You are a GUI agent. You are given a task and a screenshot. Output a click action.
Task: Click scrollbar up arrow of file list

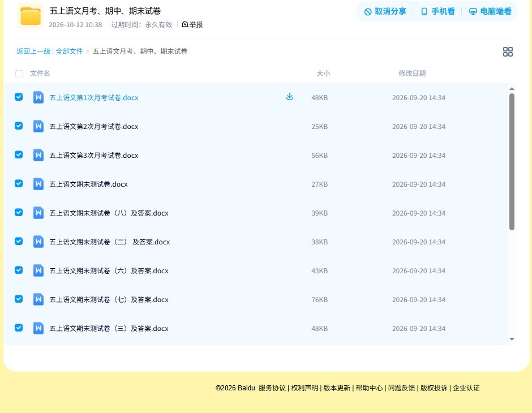click(512, 88)
